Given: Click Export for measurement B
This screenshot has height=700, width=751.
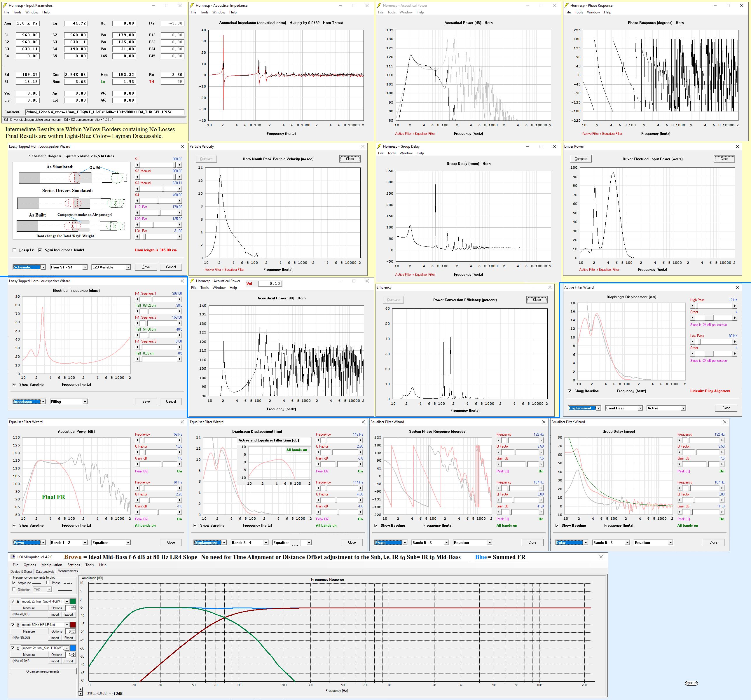Looking at the screenshot, I should tap(69, 638).
